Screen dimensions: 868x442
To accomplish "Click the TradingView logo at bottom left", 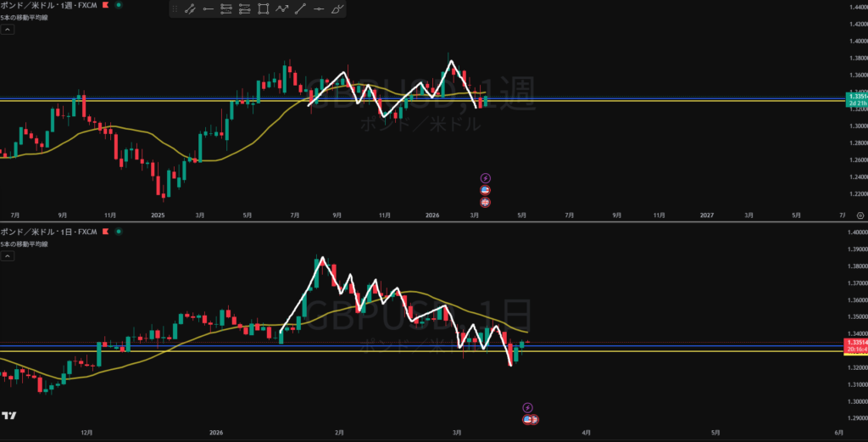I will click(x=9, y=416).
